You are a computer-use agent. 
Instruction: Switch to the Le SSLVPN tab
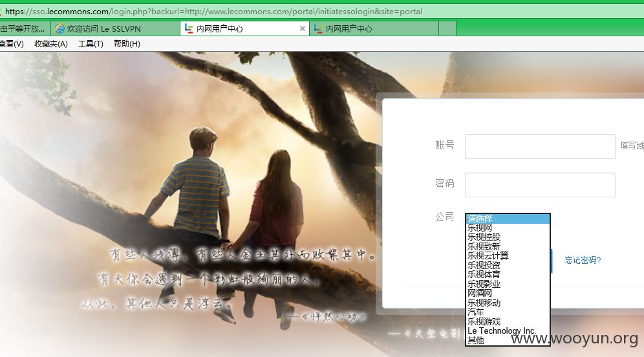(x=115, y=28)
